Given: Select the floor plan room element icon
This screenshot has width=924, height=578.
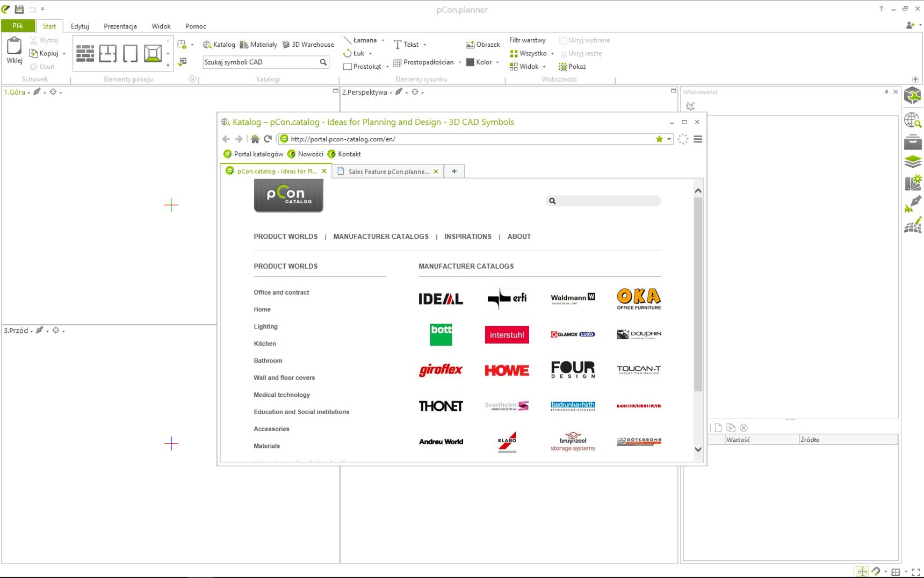Looking at the screenshot, I should pos(107,53).
